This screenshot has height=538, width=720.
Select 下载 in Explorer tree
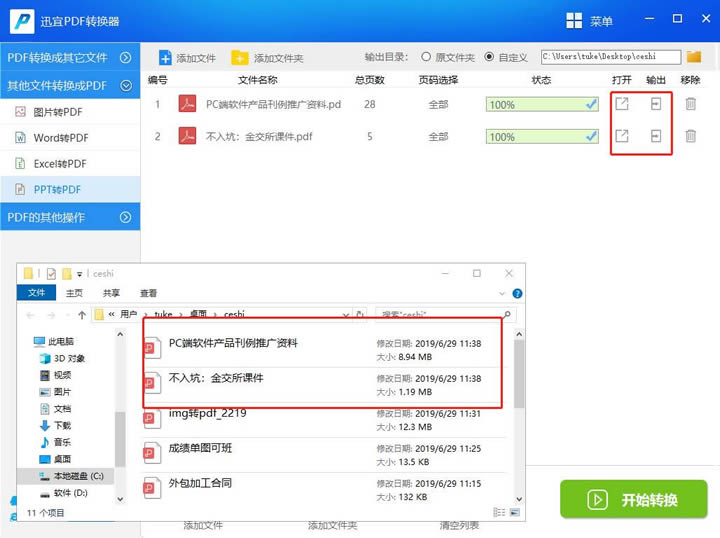(56, 425)
